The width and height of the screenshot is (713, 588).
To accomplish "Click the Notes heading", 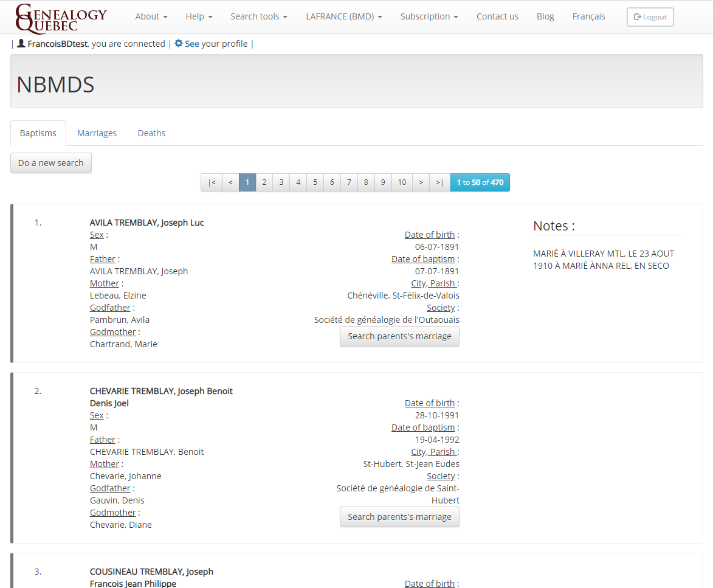I will pyautogui.click(x=554, y=226).
